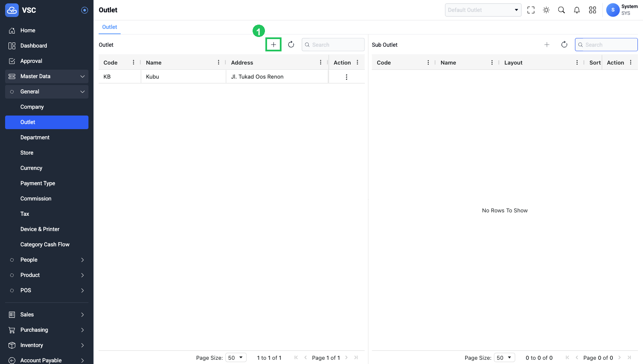Image resolution: width=643 pixels, height=364 pixels.
Task: Go to last page of Sub Outlet table
Action: (x=629, y=358)
